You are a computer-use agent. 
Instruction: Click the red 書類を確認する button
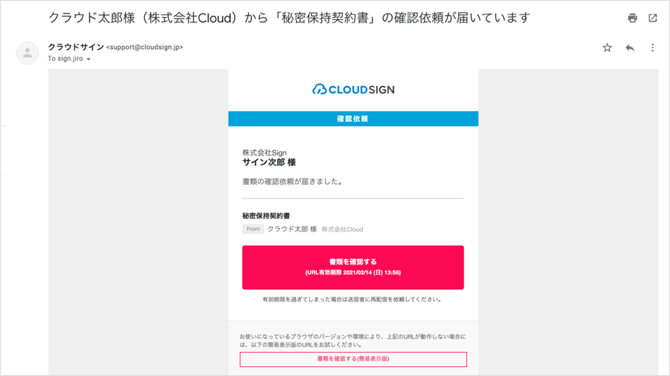click(x=353, y=267)
